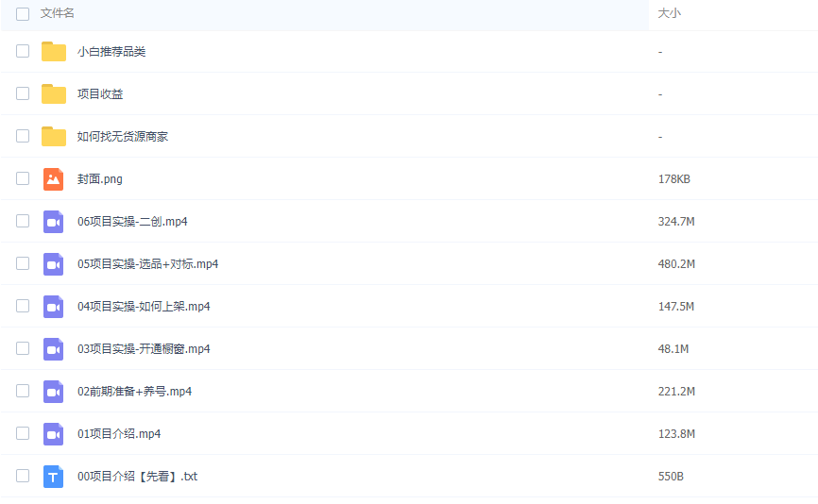Click the 如何找无货源商家 folder icon
Viewport: 818px width, 504px height.
(x=54, y=137)
